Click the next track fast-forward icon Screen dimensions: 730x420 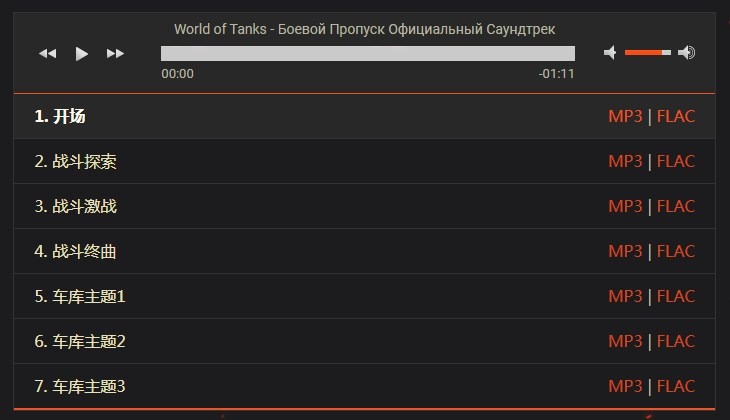click(115, 54)
